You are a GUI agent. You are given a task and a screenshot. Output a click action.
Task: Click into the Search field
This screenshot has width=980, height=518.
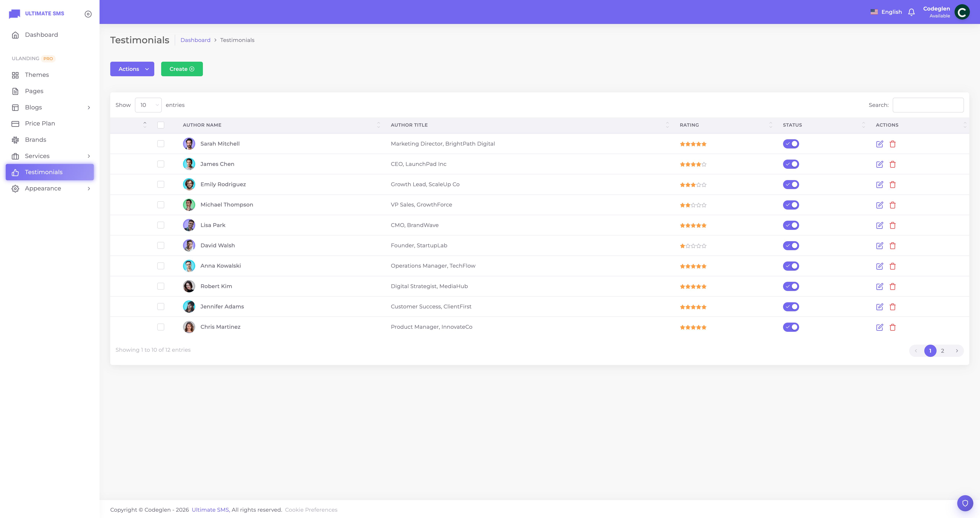pos(928,105)
